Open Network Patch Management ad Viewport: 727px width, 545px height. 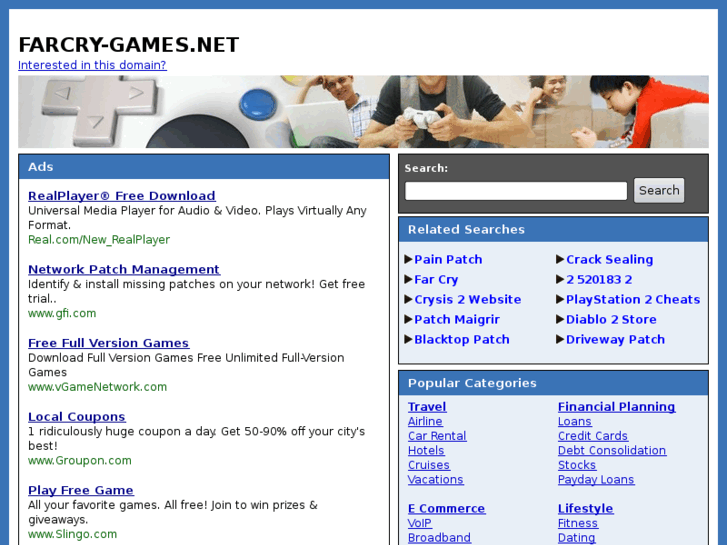tap(124, 269)
